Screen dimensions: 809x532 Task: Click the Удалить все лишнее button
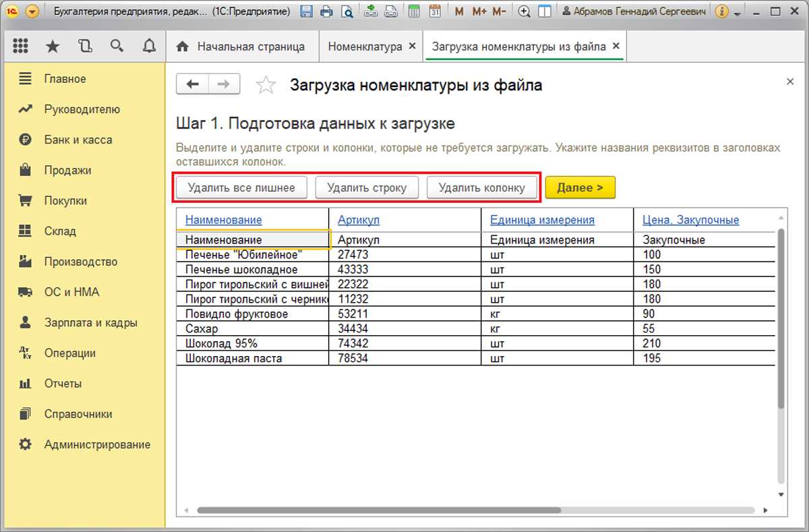pyautogui.click(x=241, y=187)
